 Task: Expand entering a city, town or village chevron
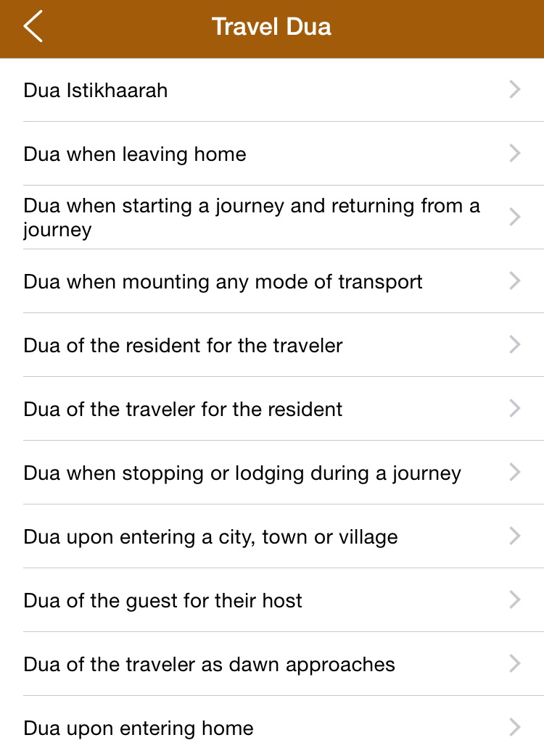click(x=515, y=536)
